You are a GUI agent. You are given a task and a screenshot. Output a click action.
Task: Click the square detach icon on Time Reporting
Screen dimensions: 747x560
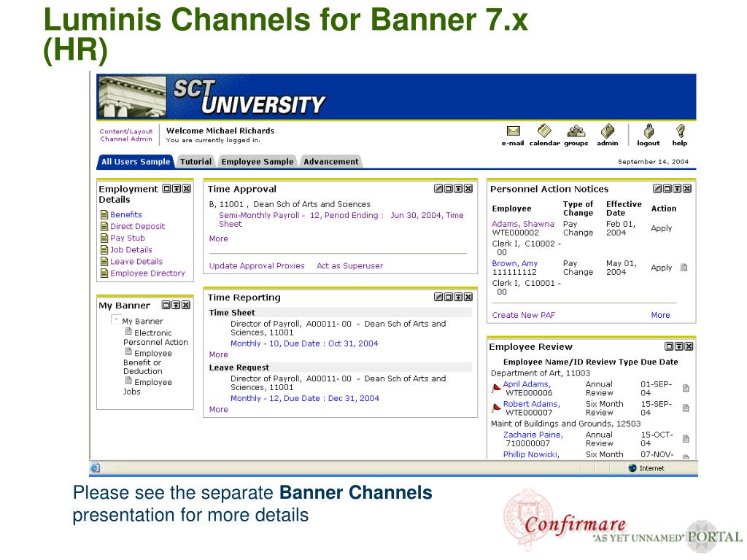coord(449,297)
